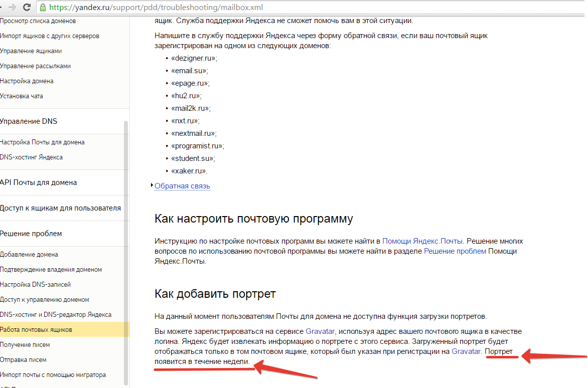Open Настройка Почты для домена
Screen dimensions: 588x388
42,142
